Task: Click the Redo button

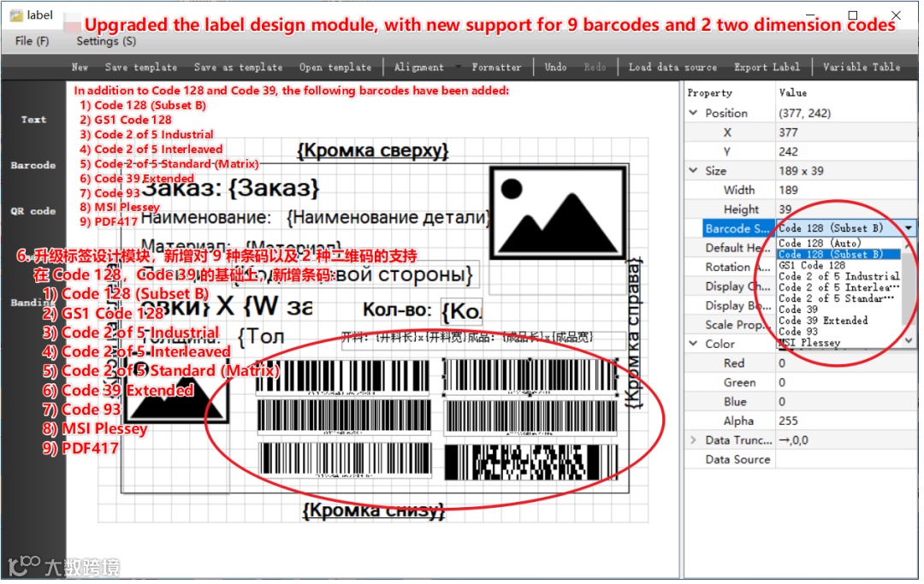Action: (595, 67)
